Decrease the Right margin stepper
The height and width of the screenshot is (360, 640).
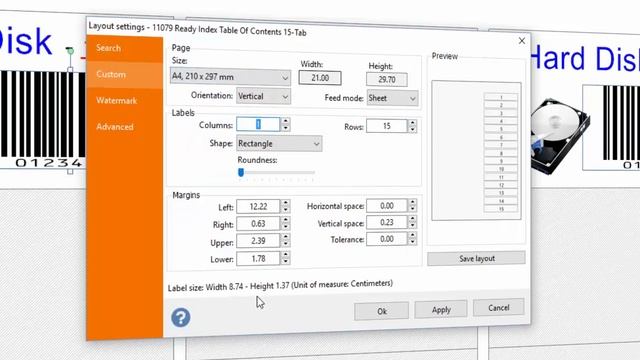point(286,227)
